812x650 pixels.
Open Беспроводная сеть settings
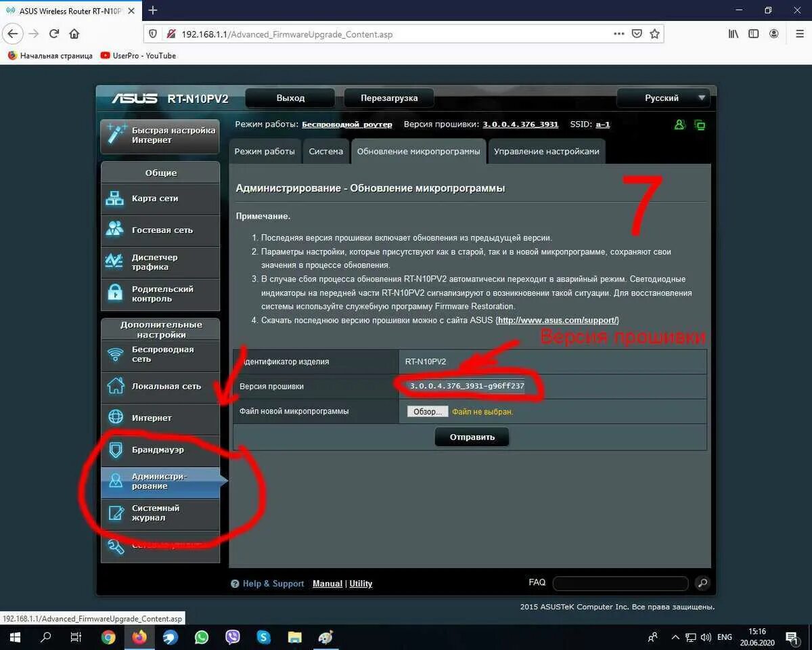tap(160, 355)
